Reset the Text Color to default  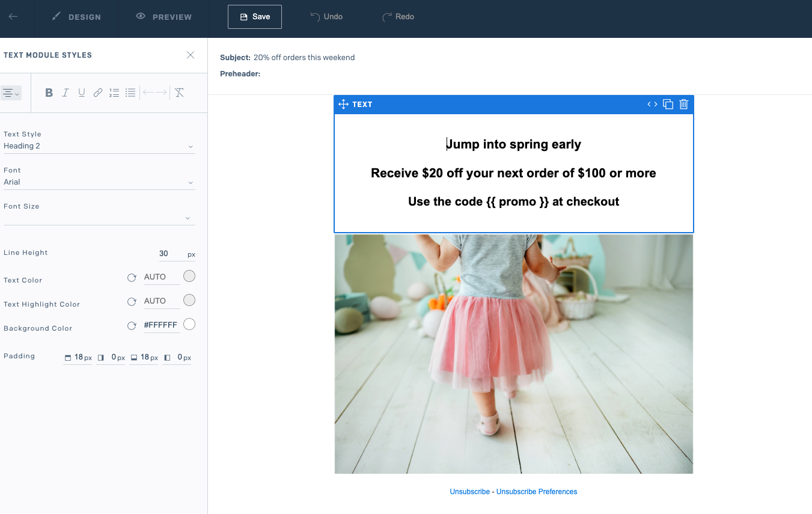click(132, 278)
